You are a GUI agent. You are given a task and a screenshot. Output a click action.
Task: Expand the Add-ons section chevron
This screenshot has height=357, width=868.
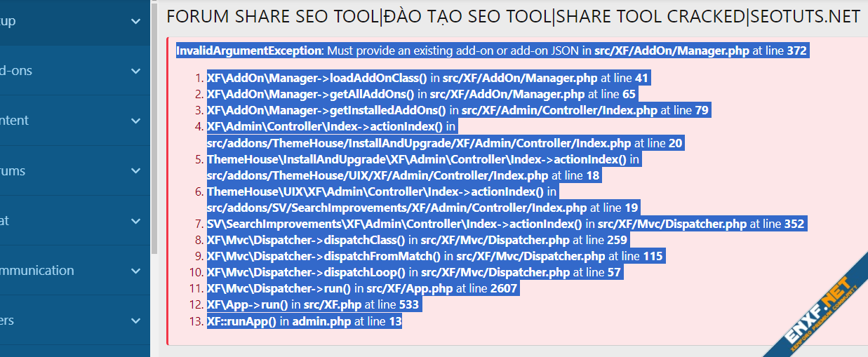(135, 71)
